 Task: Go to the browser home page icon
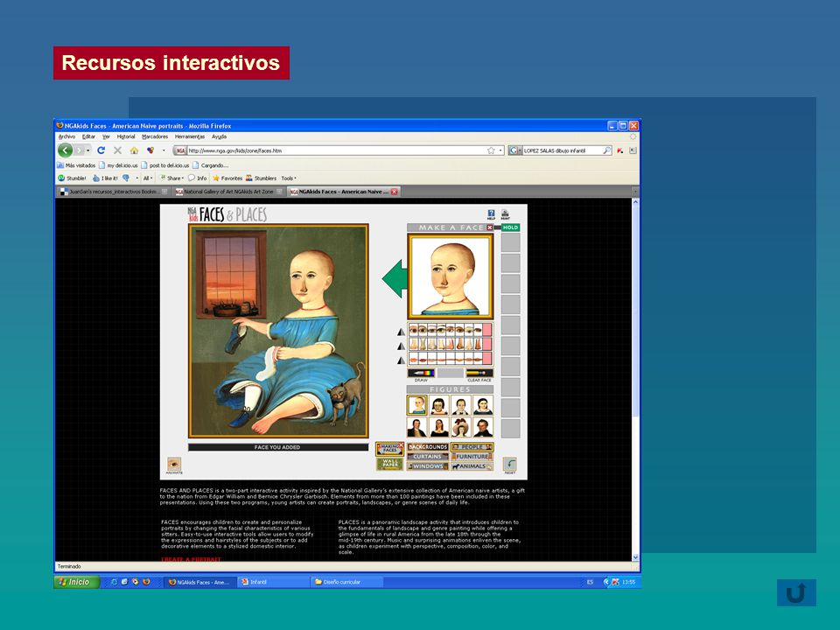134,150
